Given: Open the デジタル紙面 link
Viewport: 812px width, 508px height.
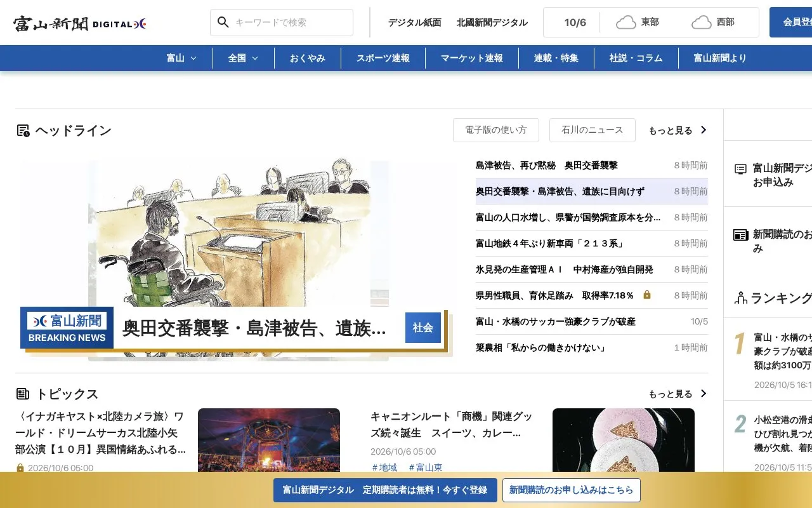Looking at the screenshot, I should coord(415,22).
